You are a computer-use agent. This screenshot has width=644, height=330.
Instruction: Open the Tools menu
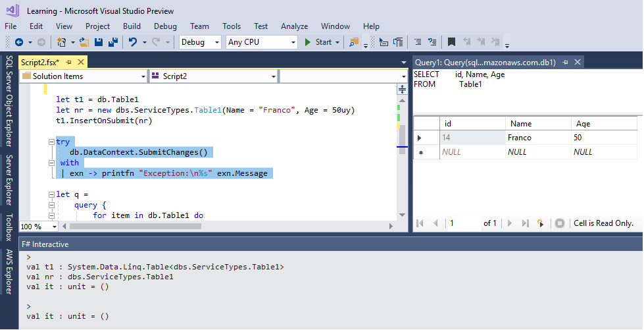click(232, 26)
